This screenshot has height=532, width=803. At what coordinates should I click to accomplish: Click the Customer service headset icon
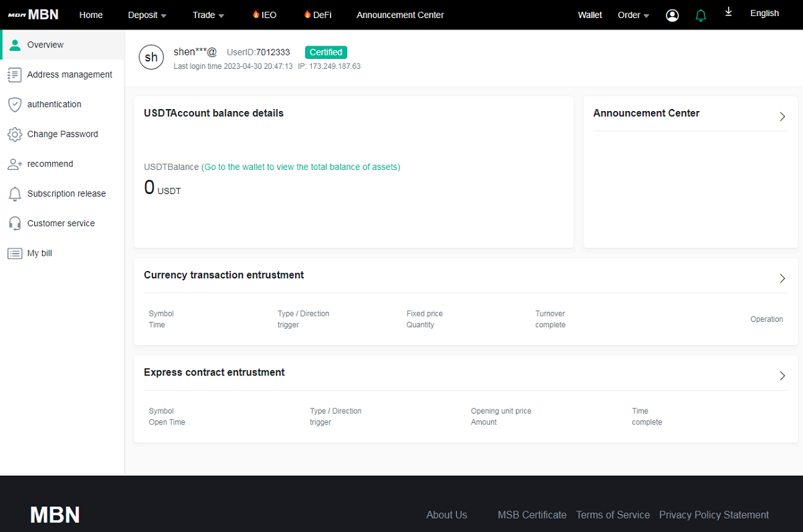14,224
